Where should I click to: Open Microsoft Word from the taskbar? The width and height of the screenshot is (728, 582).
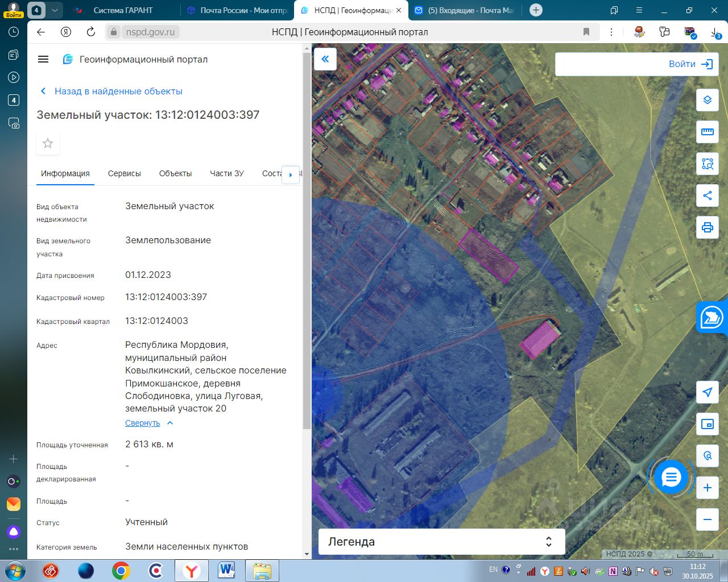[226, 571]
